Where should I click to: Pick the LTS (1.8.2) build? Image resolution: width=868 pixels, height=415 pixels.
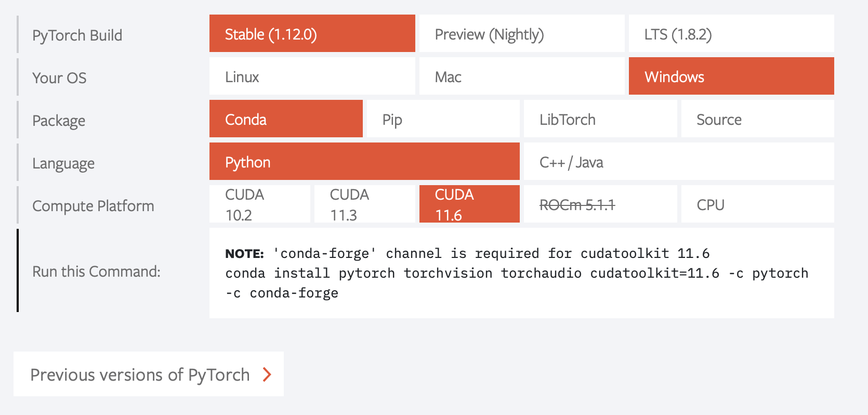tap(731, 34)
